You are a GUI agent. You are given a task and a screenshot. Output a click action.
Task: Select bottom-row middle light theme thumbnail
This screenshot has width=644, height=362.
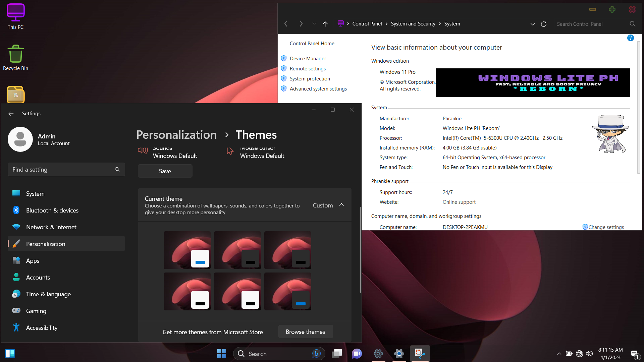(x=237, y=291)
